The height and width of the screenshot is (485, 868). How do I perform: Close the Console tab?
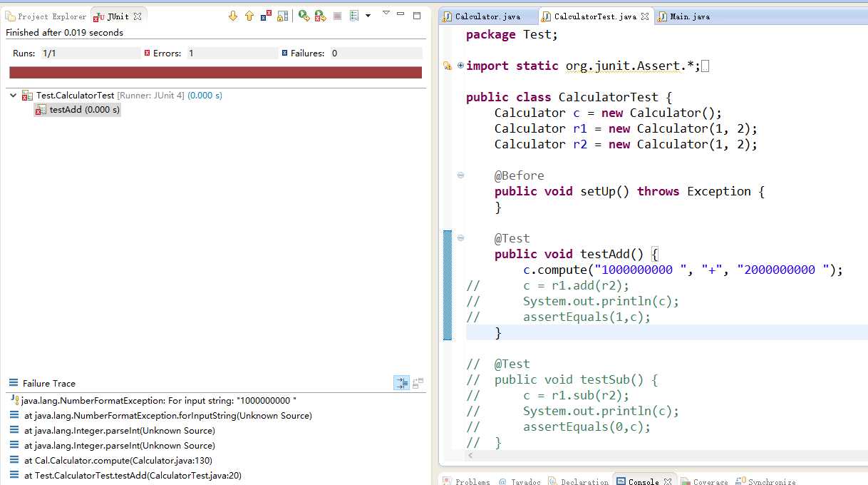(x=668, y=482)
